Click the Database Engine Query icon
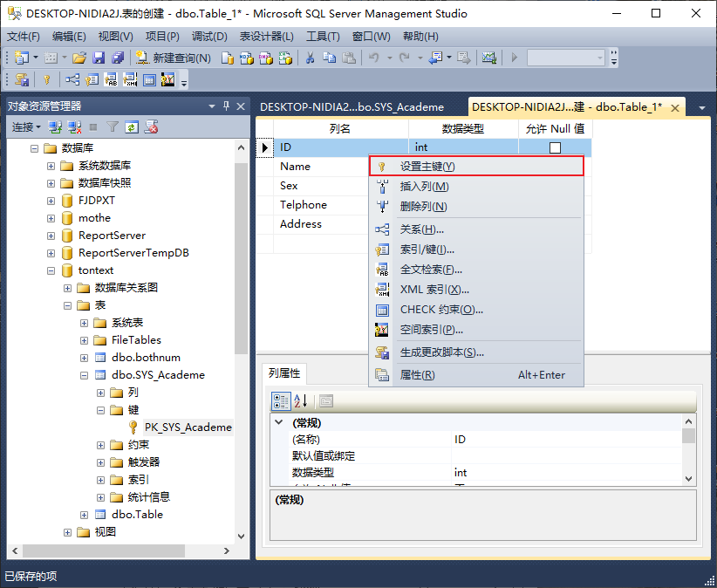 point(228,58)
